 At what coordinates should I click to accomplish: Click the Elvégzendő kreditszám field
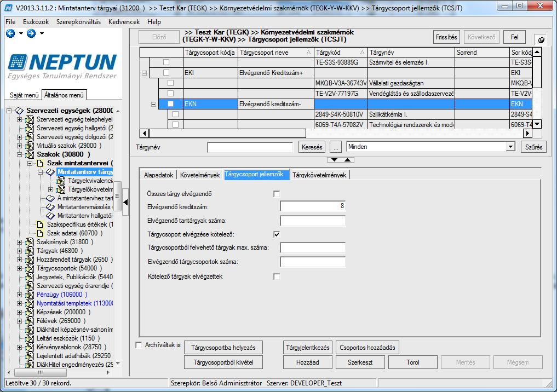click(313, 206)
